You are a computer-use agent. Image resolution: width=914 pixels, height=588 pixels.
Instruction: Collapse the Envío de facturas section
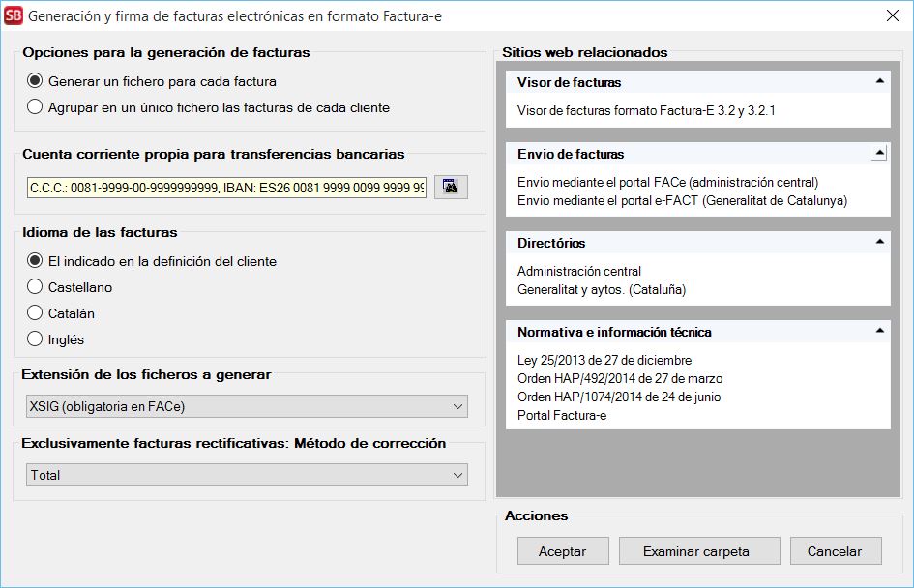879,153
